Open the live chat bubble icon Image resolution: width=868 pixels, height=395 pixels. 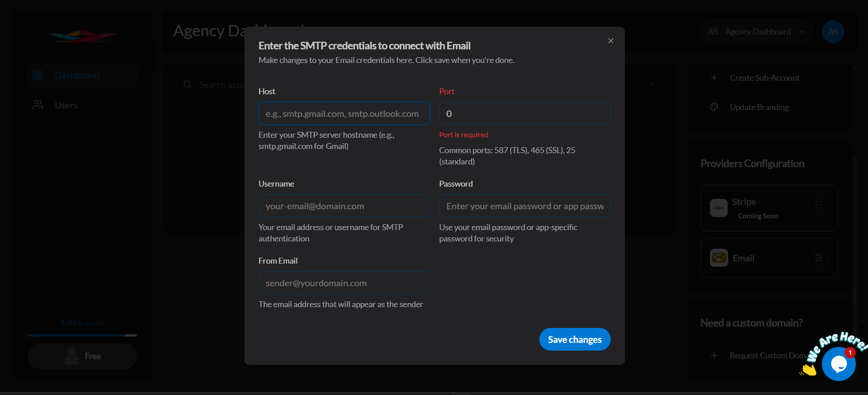click(x=838, y=364)
